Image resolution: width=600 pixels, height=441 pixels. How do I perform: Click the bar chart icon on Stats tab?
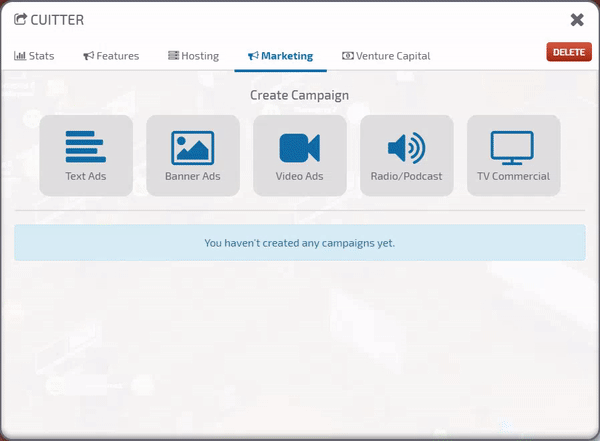(x=20, y=56)
